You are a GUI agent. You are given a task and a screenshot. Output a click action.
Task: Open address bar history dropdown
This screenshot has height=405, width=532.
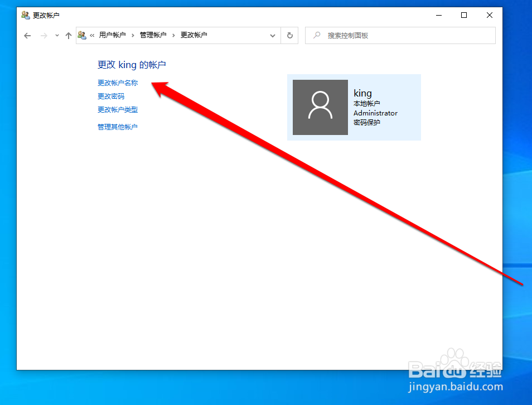273,36
